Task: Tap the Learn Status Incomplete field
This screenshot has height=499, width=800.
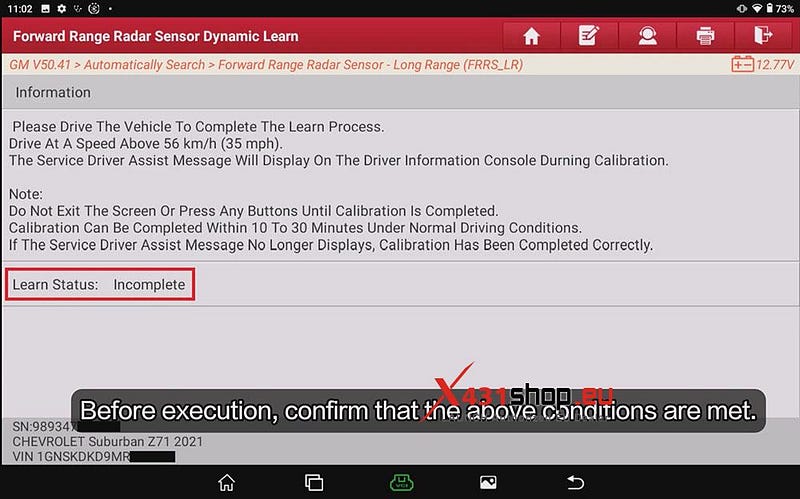Action: point(99,284)
